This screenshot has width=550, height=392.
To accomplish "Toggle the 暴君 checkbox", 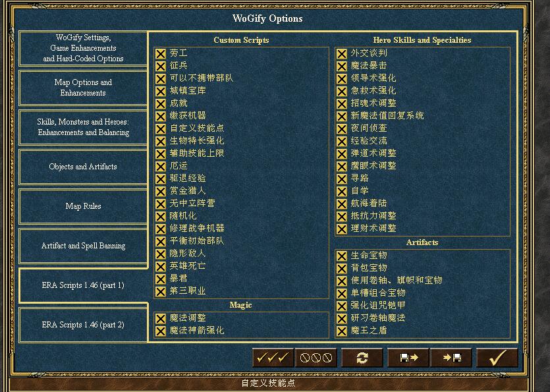I will pyautogui.click(x=161, y=279).
